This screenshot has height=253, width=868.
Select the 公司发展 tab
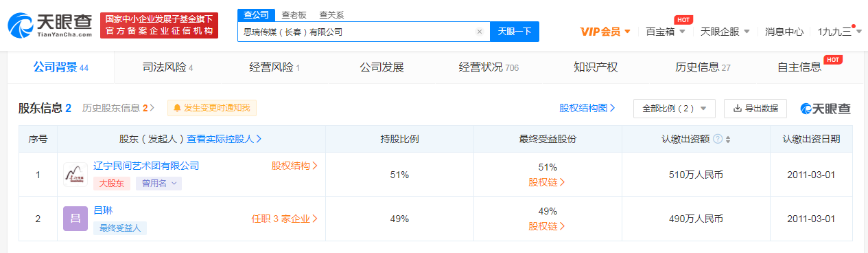point(382,67)
